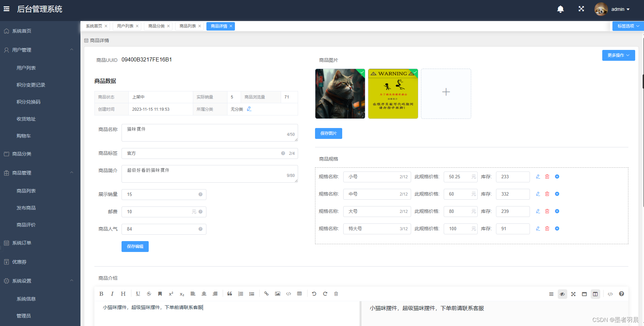Viewport: 644px width, 326px height.
Task: Toggle bold formatting in editor toolbar
Action: (101, 294)
